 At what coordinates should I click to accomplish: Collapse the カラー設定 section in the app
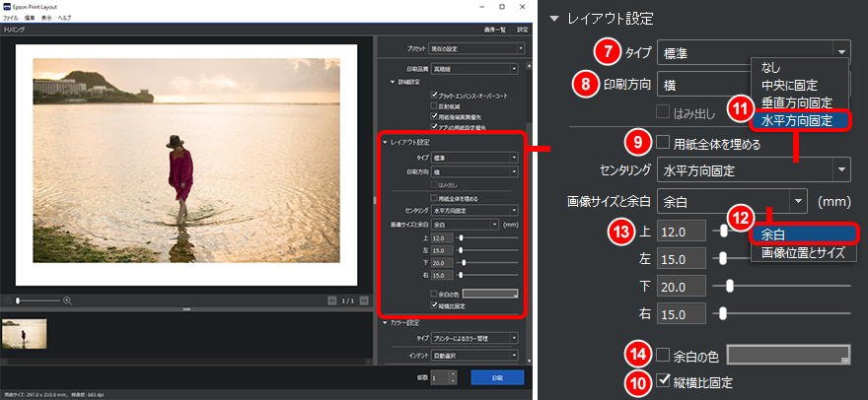tap(386, 321)
